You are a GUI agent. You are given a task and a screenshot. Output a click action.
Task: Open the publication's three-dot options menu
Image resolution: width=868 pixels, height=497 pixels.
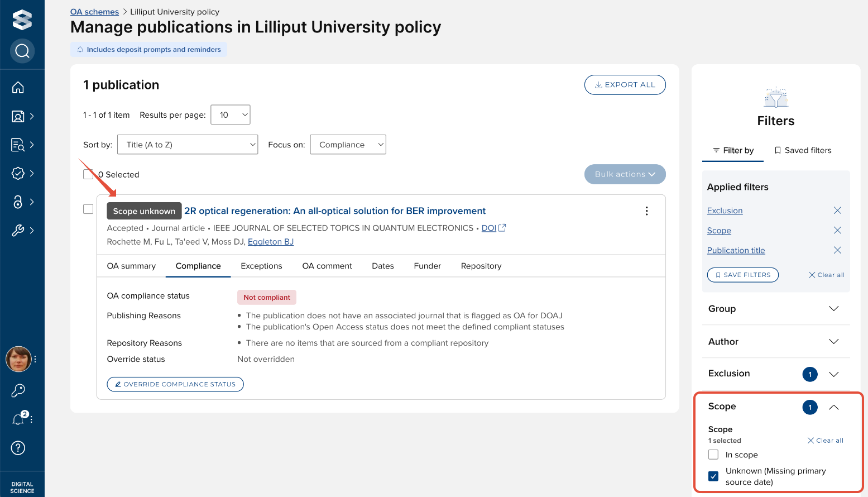tap(647, 211)
